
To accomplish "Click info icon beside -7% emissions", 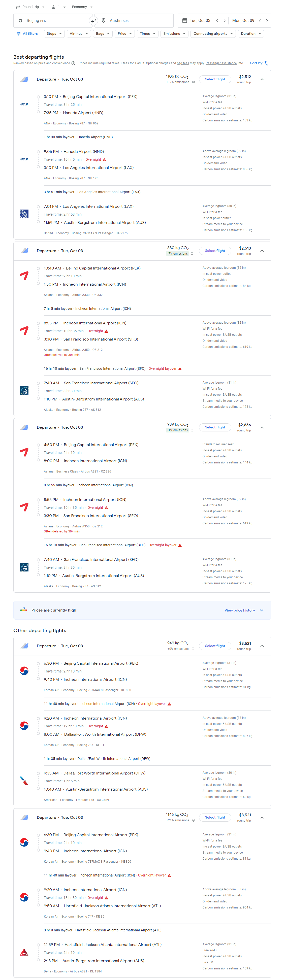I will (192, 254).
